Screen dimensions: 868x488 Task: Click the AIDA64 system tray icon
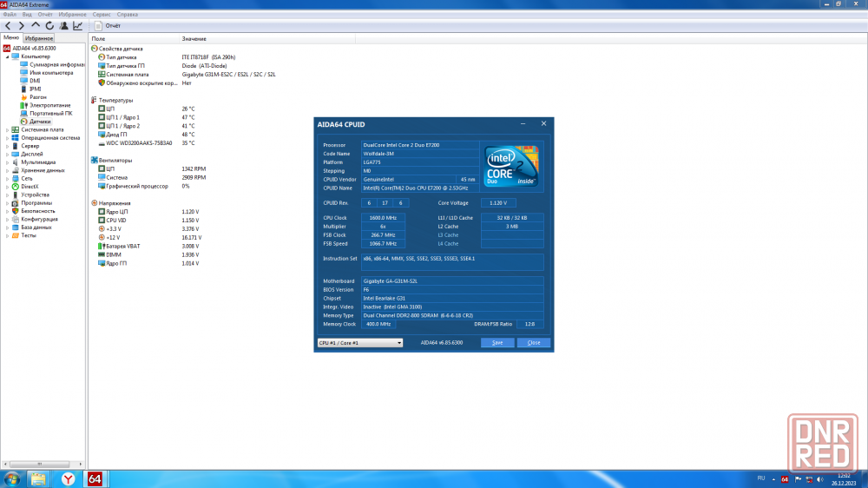(x=785, y=479)
